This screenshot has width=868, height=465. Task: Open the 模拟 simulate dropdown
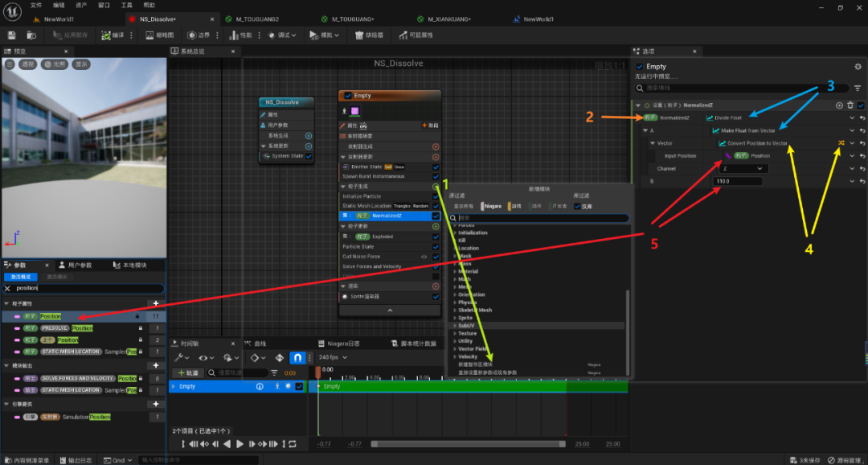[325, 35]
